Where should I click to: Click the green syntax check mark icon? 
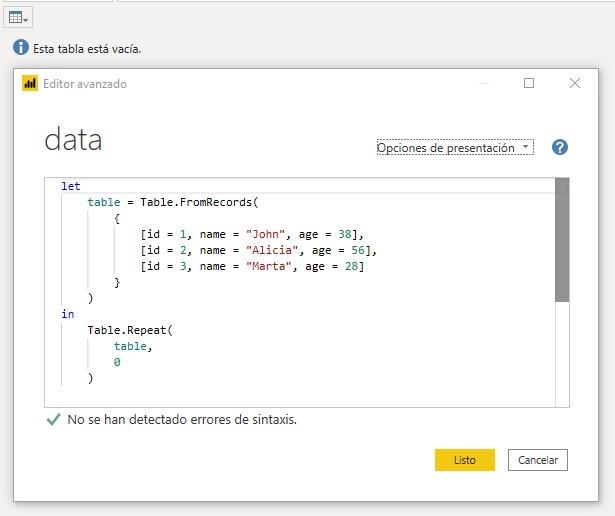[53, 420]
